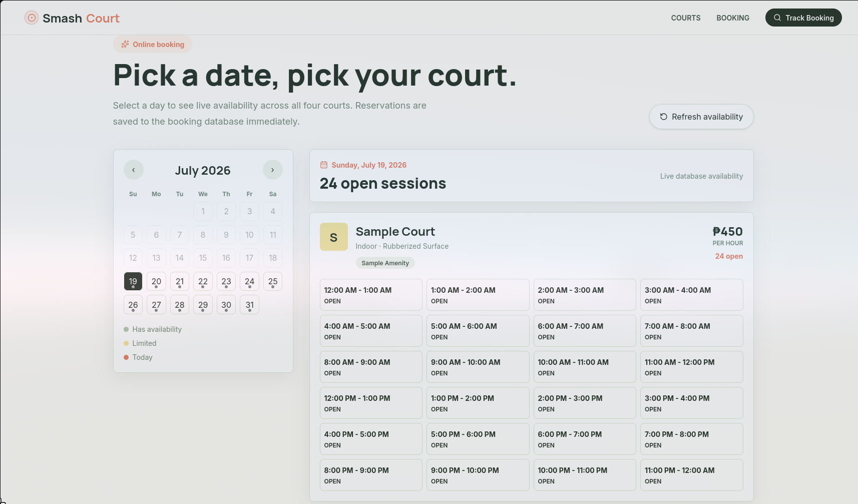Select July 27 in the calendar
Screen dimensions: 858x504
point(156,305)
